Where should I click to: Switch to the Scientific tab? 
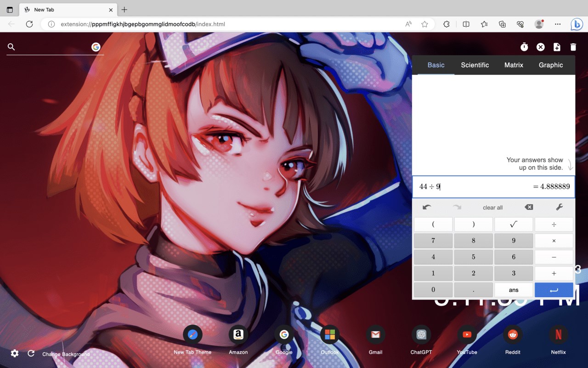(475, 65)
